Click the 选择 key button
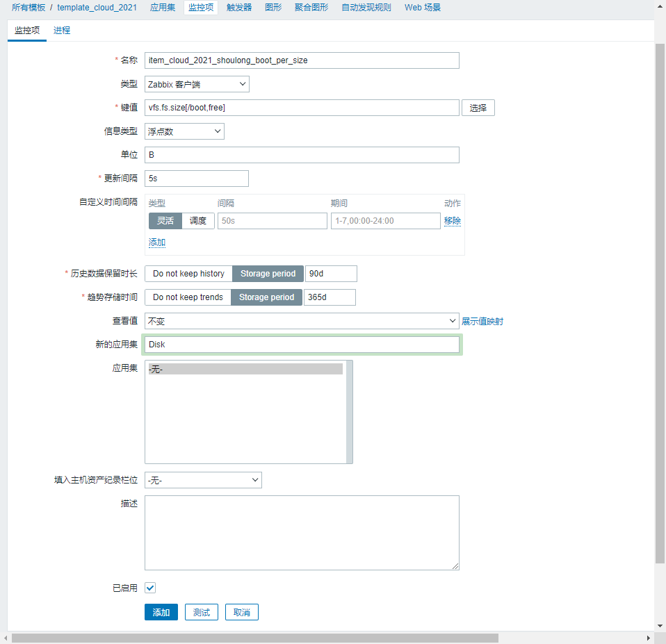The image size is (666, 644). 478,108
